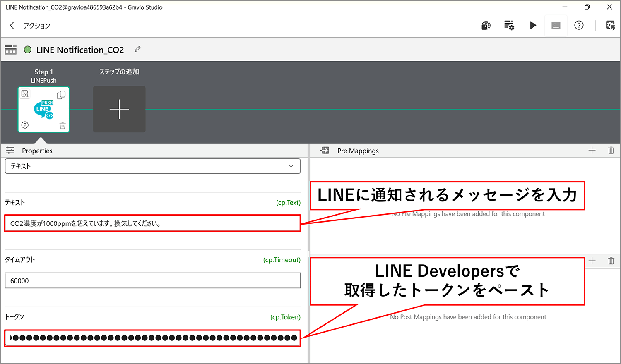Click the LINE Notification_CO2 action title

click(80, 50)
